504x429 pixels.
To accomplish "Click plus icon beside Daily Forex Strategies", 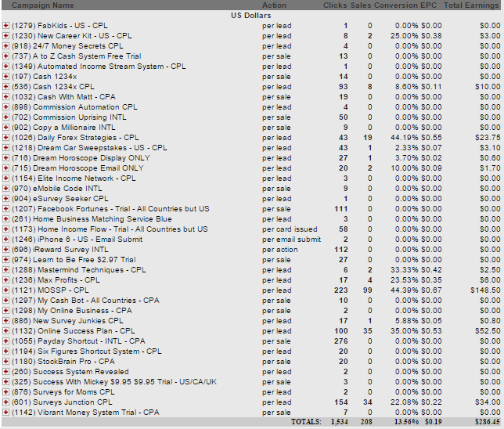I will pyautogui.click(x=5, y=138).
